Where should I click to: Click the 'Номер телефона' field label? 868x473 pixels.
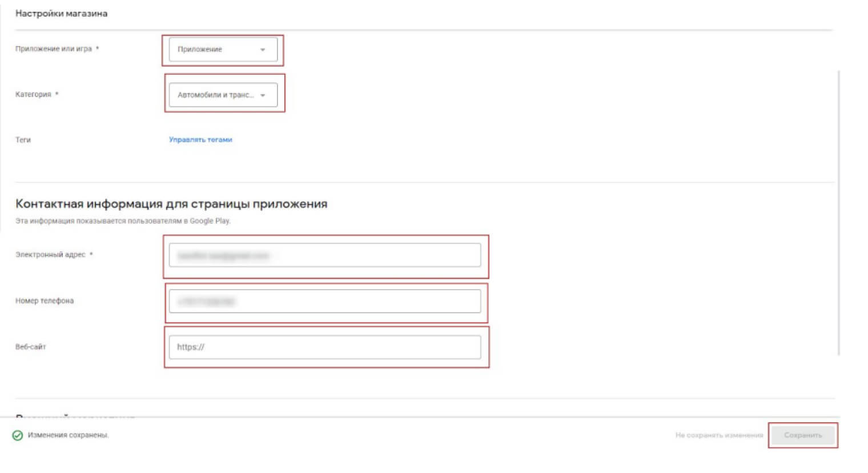[x=45, y=301]
